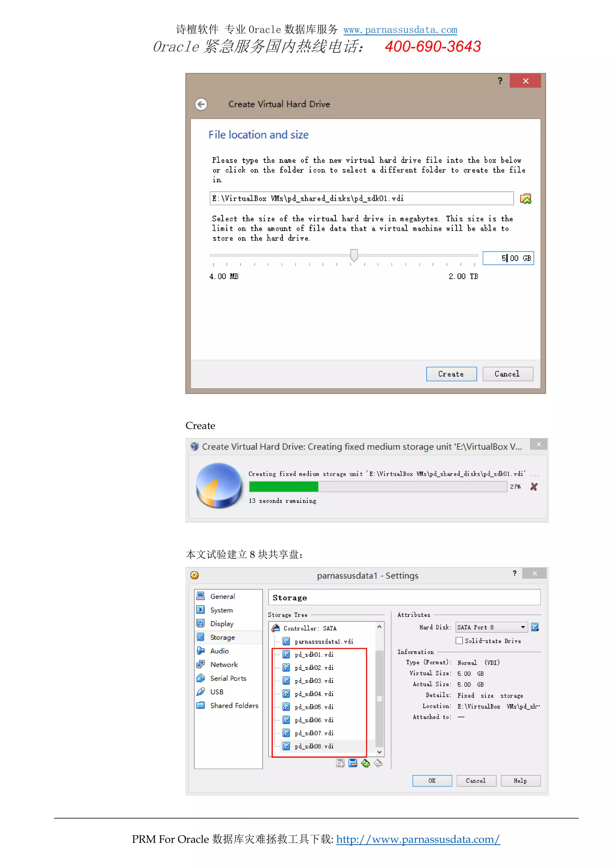Click the disk icon next to pd_sdk04.vdi
The image size is (614, 868).
286,693
